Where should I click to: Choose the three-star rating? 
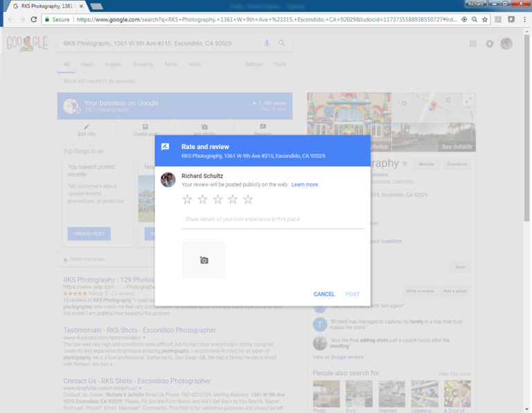click(x=218, y=200)
